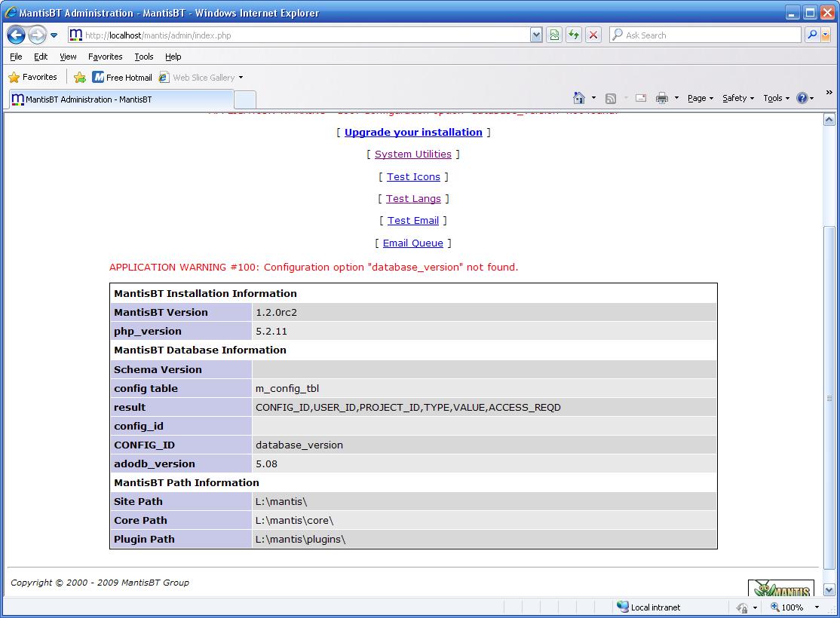The image size is (840, 618).
Task: Go back with the browser Back arrow
Action: tap(16, 35)
